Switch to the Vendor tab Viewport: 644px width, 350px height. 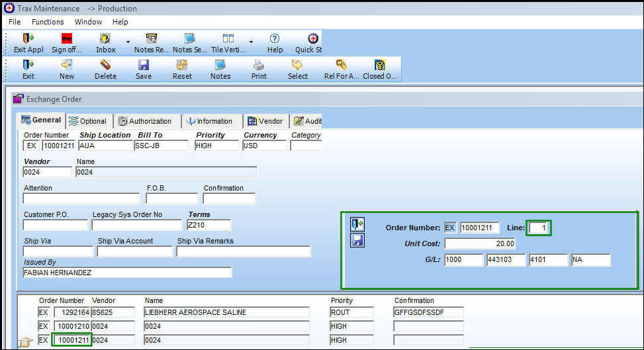pos(265,121)
